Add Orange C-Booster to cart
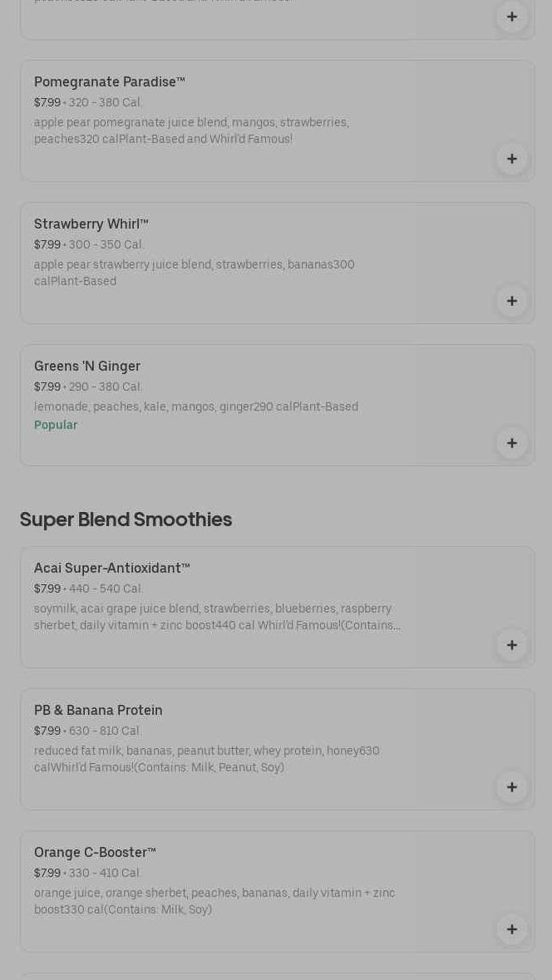The image size is (552, 980). point(511,929)
